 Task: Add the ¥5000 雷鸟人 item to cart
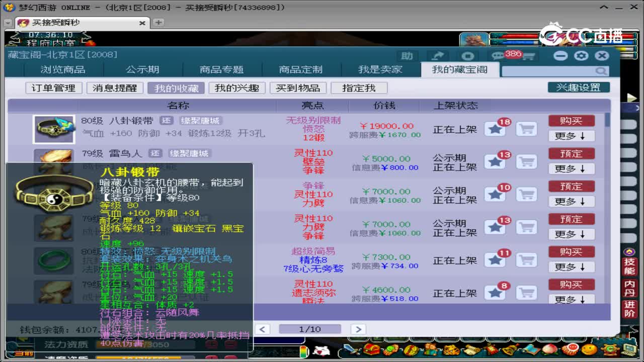526,161
